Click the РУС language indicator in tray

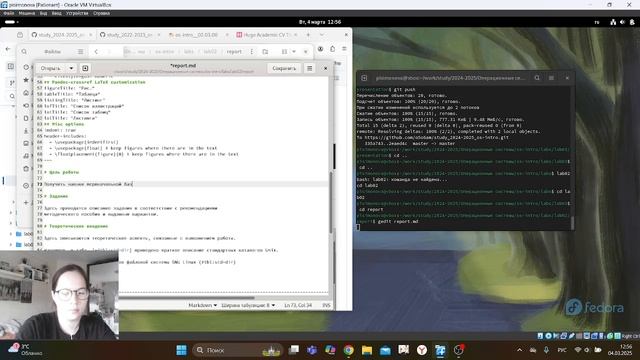tap(562, 350)
